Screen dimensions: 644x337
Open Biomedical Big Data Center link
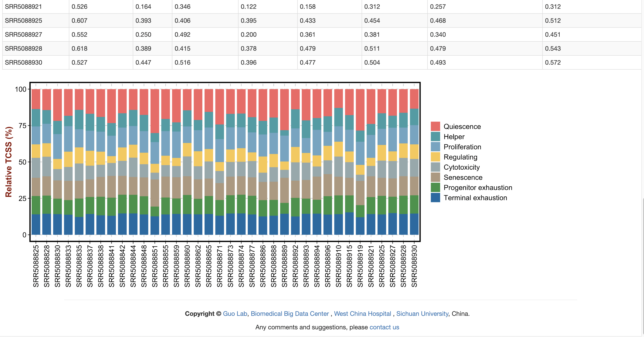pos(290,314)
